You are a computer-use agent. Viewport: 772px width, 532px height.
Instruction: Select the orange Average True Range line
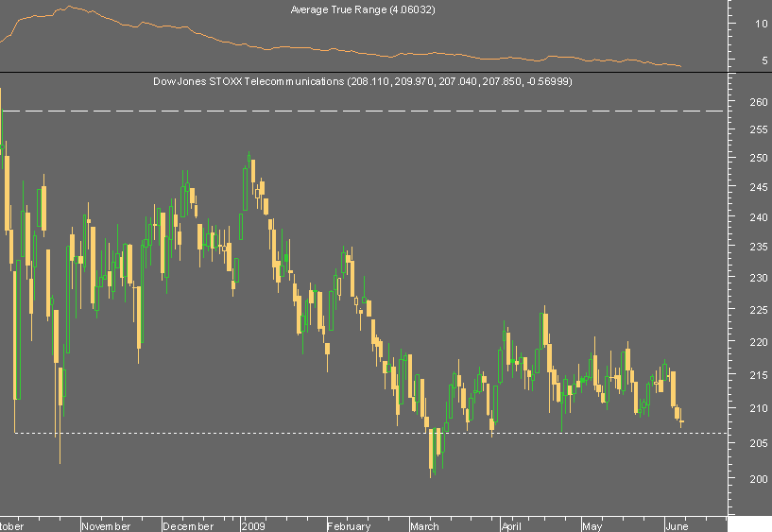pos(341,50)
